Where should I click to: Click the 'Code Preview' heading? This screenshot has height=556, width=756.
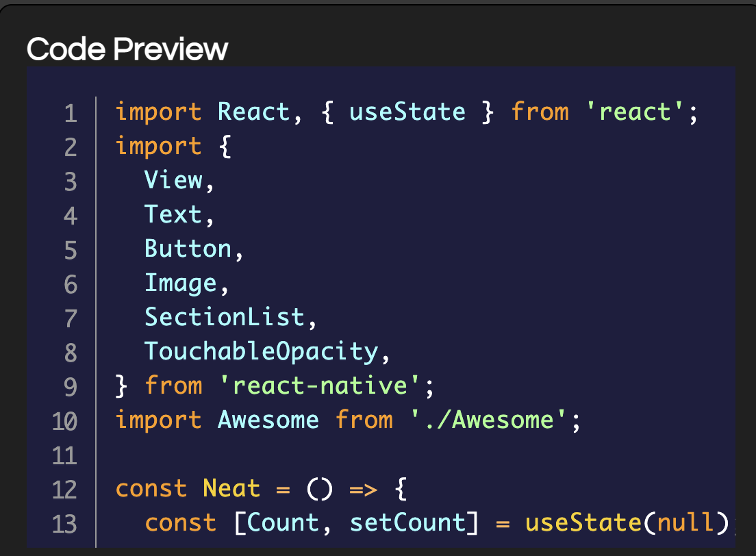[x=127, y=49]
